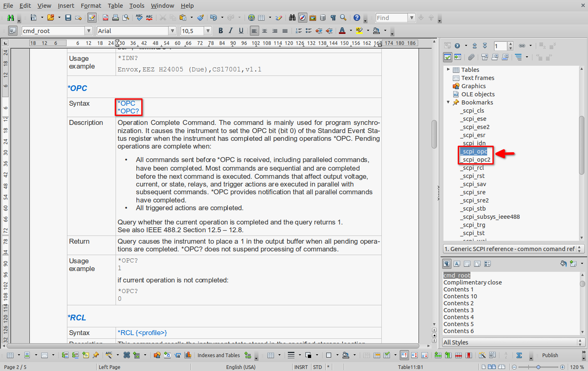
Task: Run spelling and grammar check
Action: (139, 18)
